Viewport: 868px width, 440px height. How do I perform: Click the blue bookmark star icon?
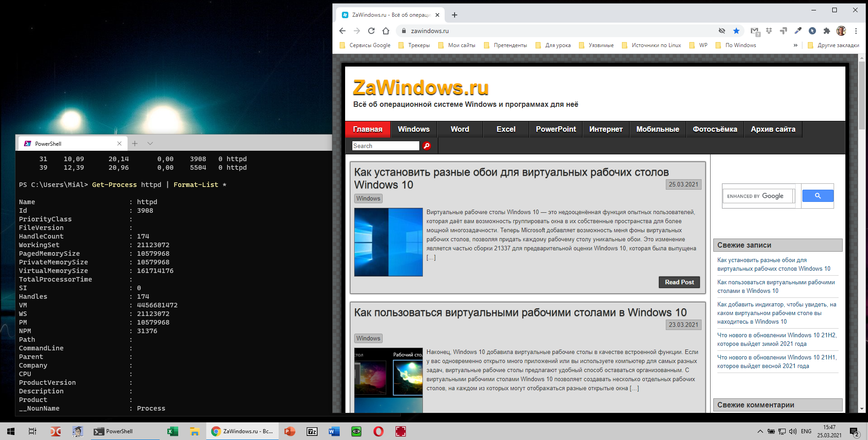(736, 31)
